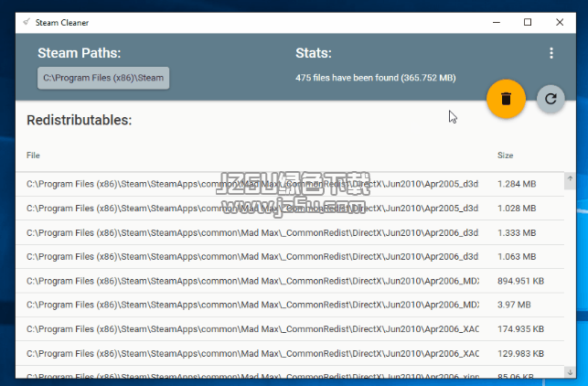
Task: Select the file row sized 129.983 KB
Action: [x=290, y=353]
